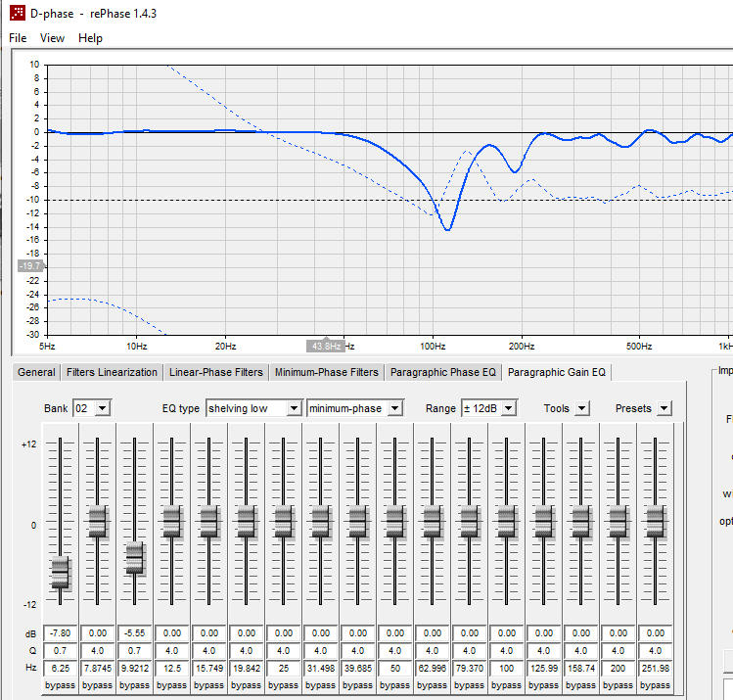The width and height of the screenshot is (733, 700).
Task: Click the rePhase app icon in title bar
Action: point(18,13)
